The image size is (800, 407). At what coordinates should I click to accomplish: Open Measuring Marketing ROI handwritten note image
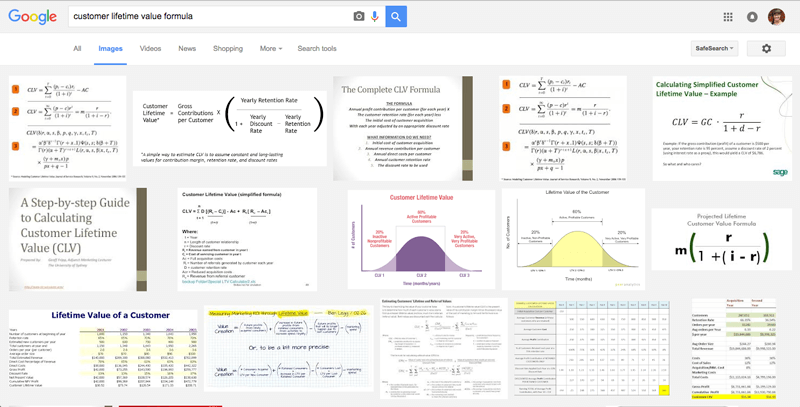[x=288, y=348]
